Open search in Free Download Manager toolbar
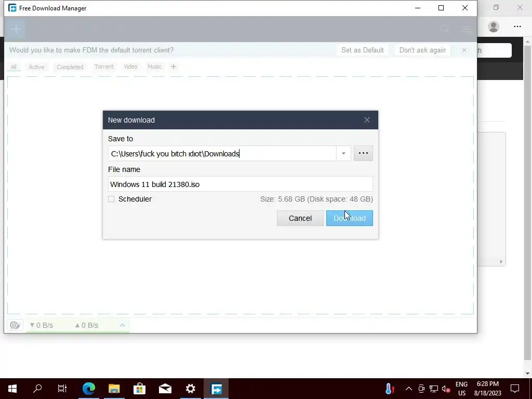This screenshot has height=399, width=532. point(445,29)
